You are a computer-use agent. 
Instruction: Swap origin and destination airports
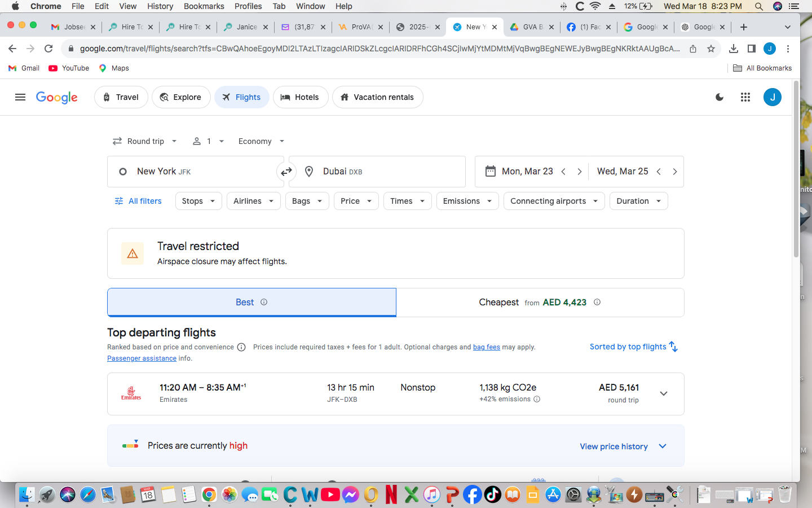(286, 172)
